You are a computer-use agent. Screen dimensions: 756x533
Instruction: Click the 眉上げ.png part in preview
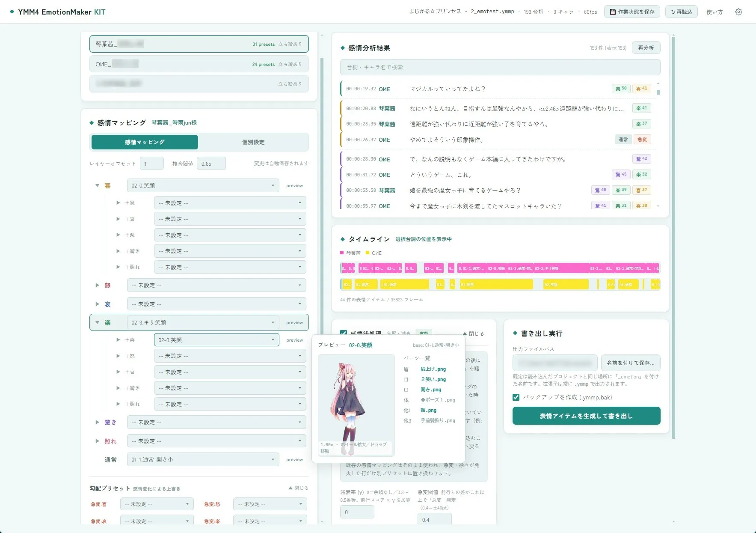pyautogui.click(x=433, y=369)
